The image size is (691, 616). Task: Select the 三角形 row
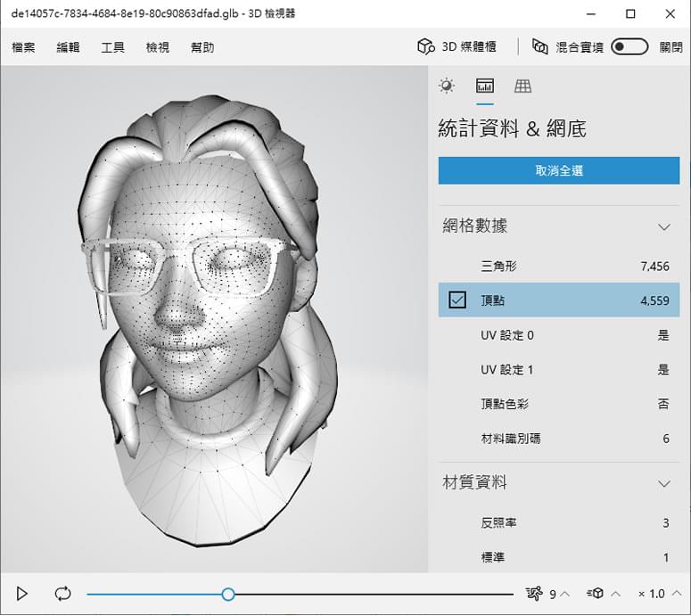pyautogui.click(x=559, y=267)
